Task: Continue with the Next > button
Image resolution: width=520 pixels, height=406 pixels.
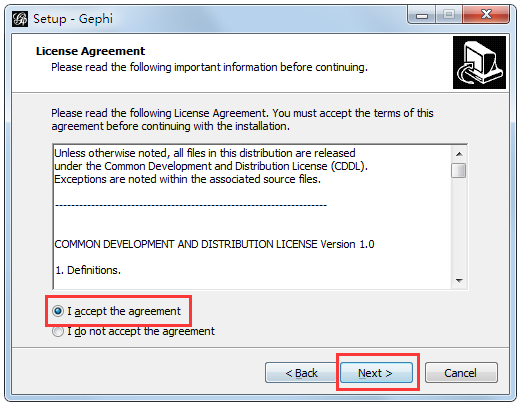Action: pyautogui.click(x=376, y=373)
